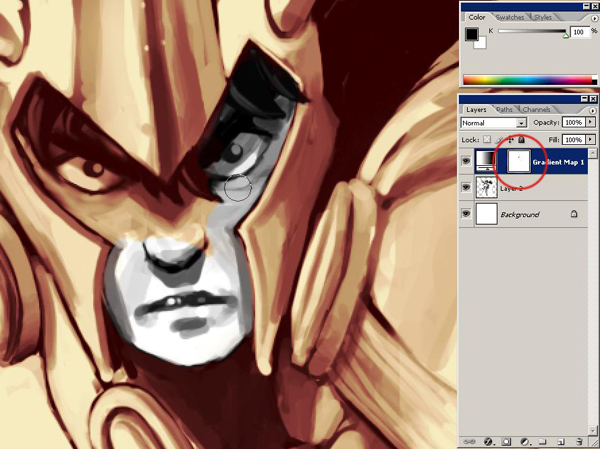Collapse the Color panel window
Image resolution: width=600 pixels, height=449 pixels.
tap(587, 7)
